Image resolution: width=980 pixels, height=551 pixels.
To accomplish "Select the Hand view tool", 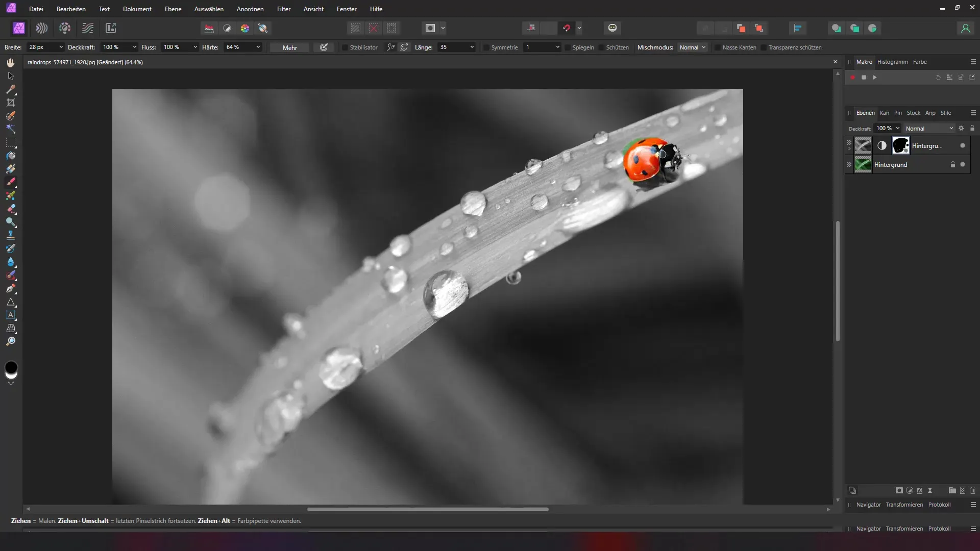I will 11,63.
